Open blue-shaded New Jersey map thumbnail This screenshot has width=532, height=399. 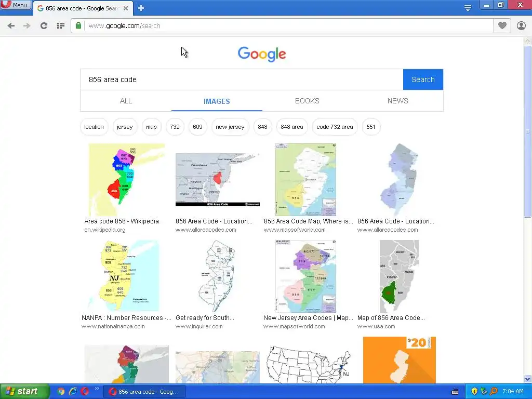pos(399,179)
